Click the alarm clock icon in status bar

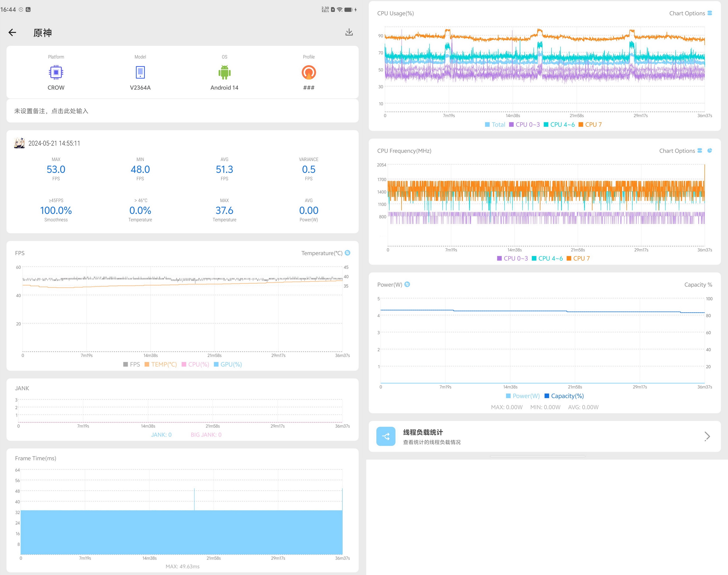coord(21,10)
